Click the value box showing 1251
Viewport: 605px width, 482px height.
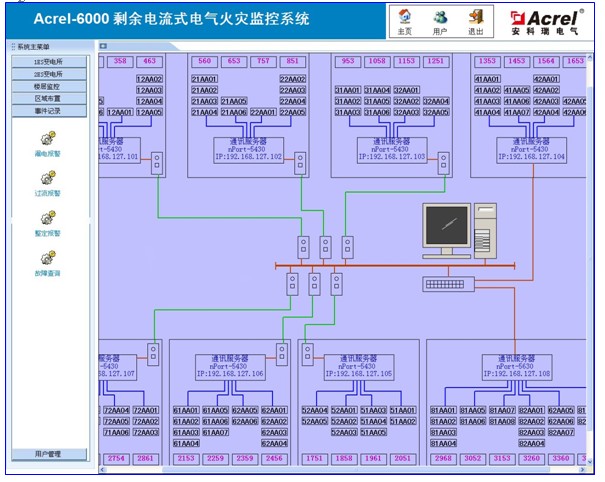(x=436, y=61)
